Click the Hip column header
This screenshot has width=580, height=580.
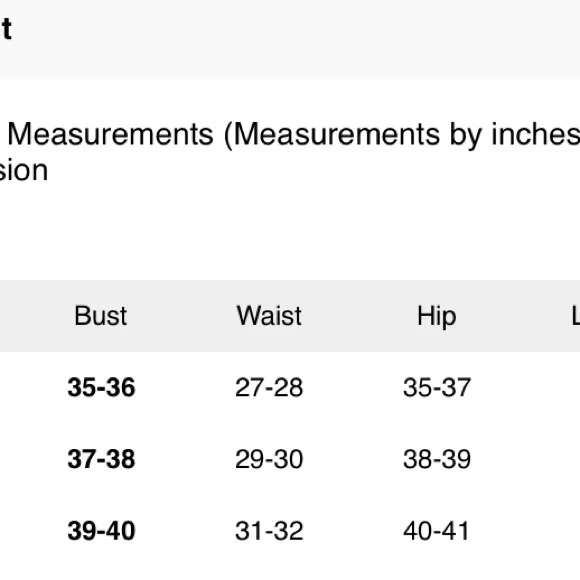436,317
